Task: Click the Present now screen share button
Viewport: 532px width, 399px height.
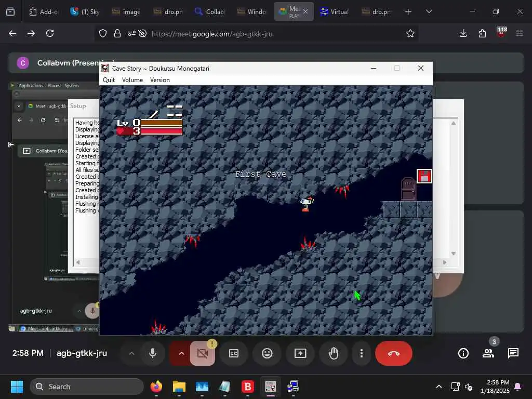Action: [300, 353]
